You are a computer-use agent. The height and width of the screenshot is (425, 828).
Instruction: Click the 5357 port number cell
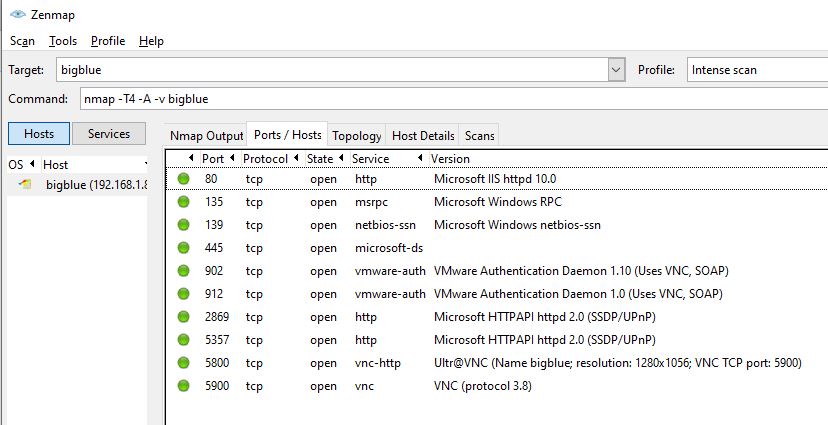(217, 340)
